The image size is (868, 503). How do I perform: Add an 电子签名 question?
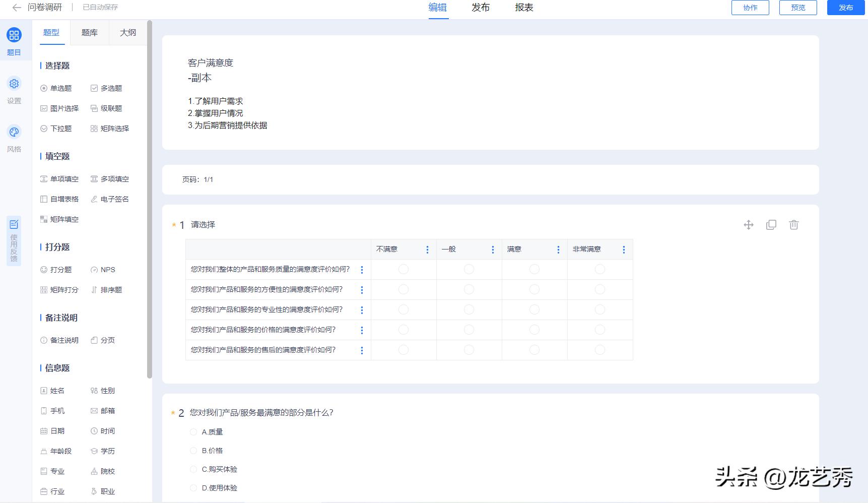tap(110, 199)
